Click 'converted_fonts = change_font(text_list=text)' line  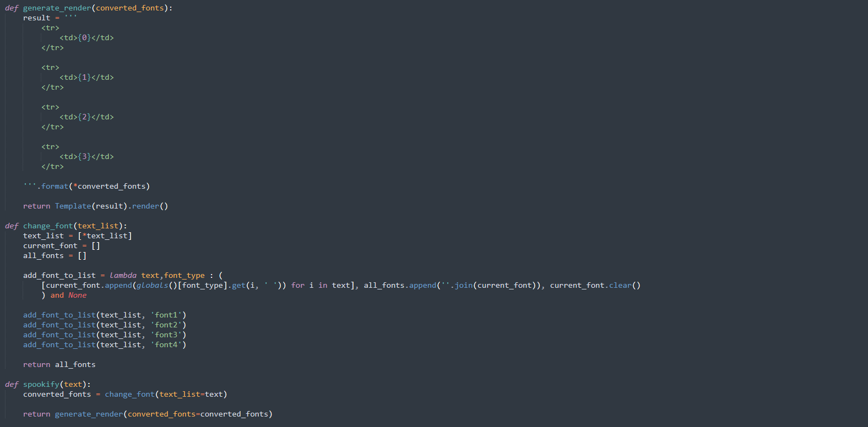click(125, 394)
